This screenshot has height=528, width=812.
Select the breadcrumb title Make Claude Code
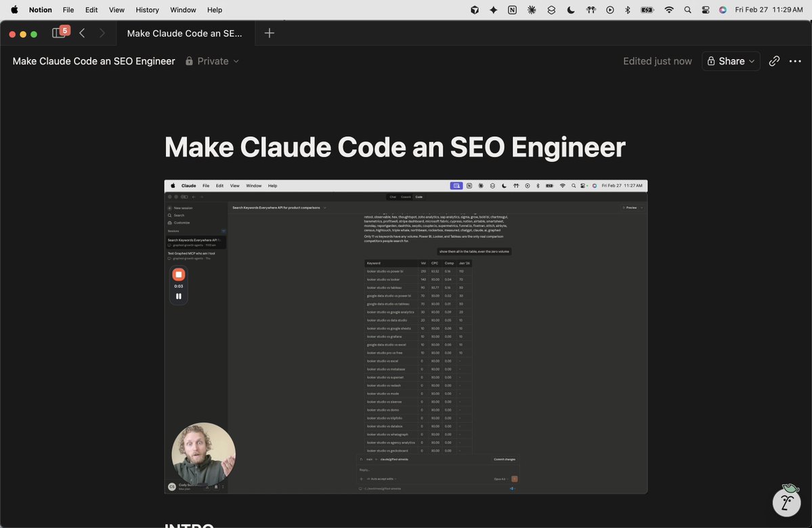pos(92,61)
